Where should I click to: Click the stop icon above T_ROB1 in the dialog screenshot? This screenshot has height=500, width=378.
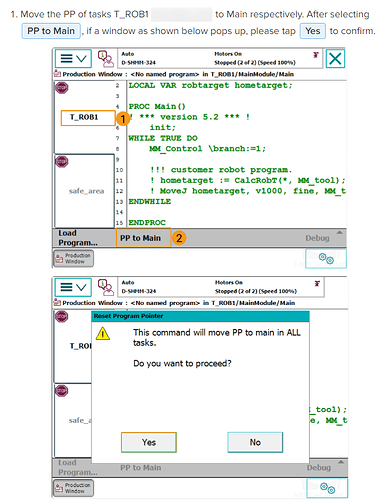[x=62, y=316]
